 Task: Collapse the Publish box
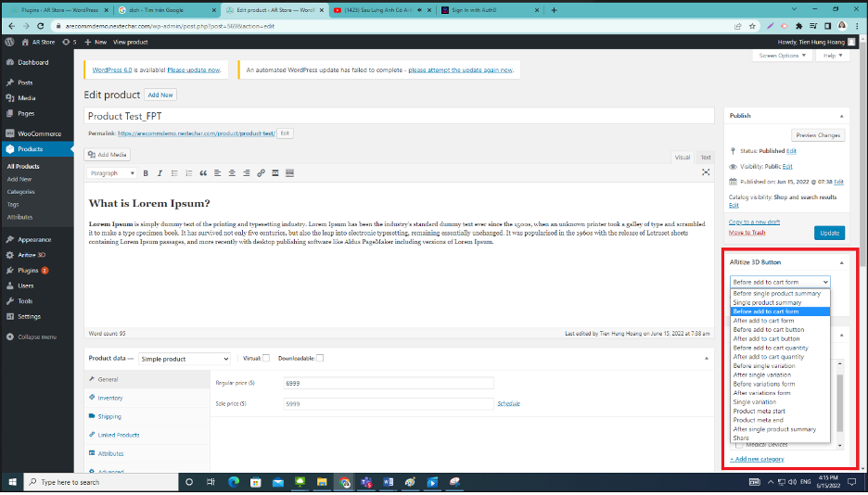(841, 116)
